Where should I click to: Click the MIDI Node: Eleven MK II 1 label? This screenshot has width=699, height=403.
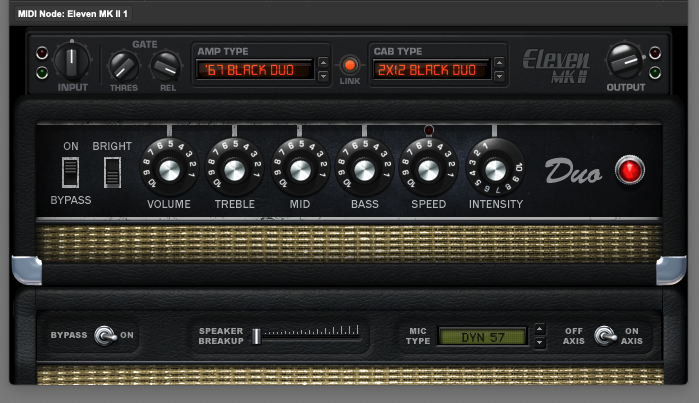(x=73, y=14)
